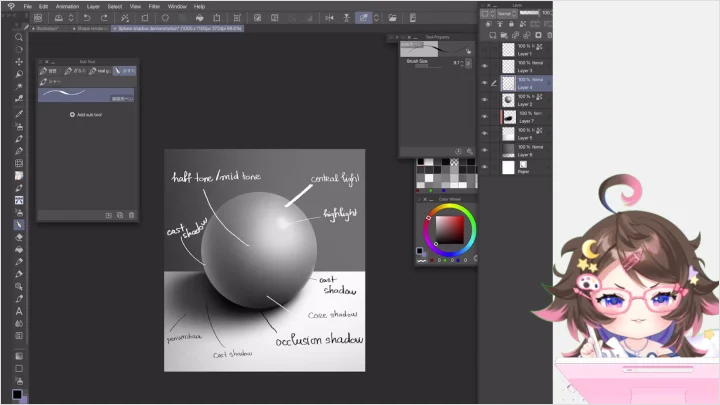The width and height of the screenshot is (720, 405).
Task: Hide Layer 8 with its eye icon
Action: point(484,150)
